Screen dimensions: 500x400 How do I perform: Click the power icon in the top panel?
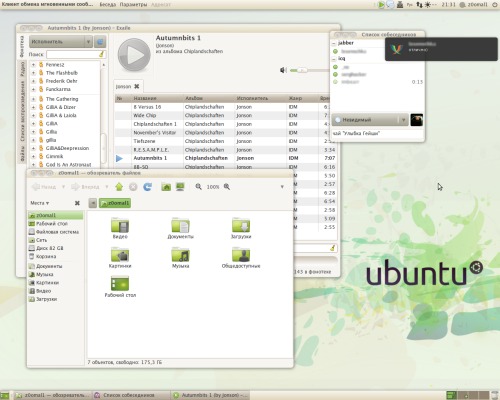click(x=495, y=5)
